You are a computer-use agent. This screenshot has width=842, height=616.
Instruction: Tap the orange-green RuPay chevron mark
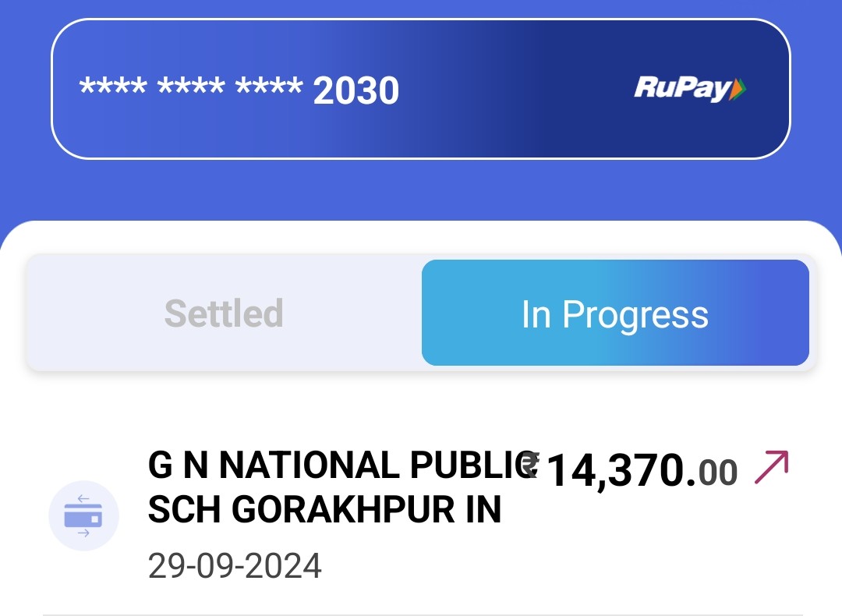pyautogui.click(x=738, y=89)
